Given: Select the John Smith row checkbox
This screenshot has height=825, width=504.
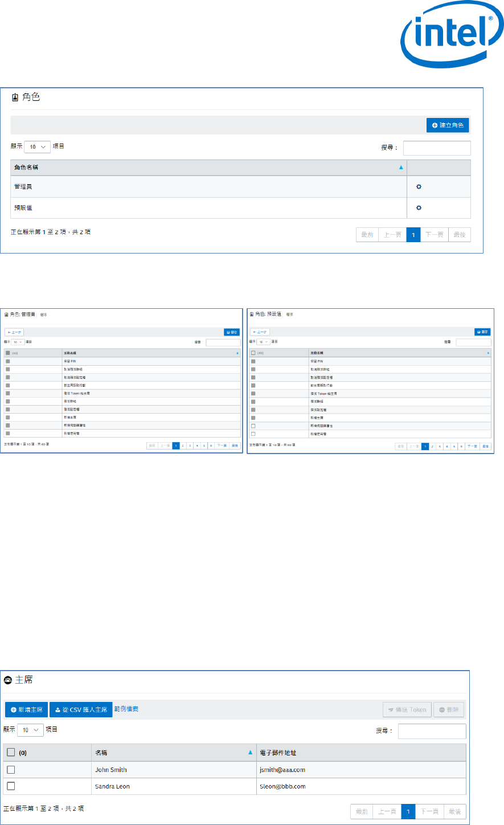Looking at the screenshot, I should 11,770.
